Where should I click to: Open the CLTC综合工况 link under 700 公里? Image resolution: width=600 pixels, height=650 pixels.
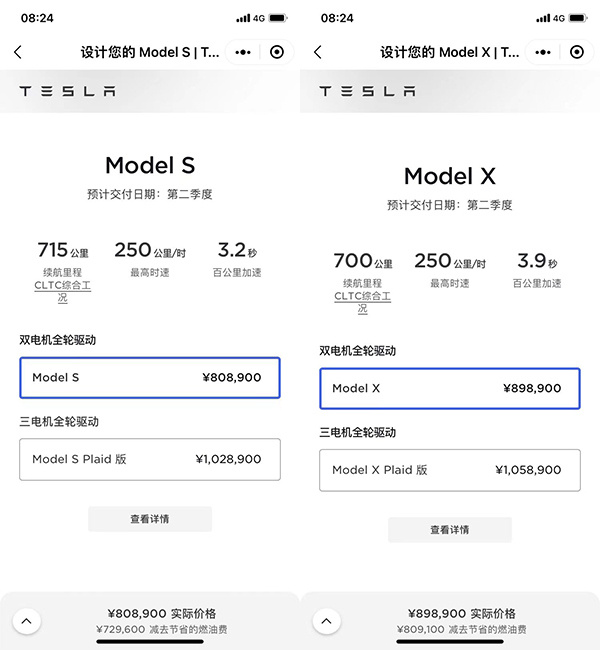tap(362, 302)
